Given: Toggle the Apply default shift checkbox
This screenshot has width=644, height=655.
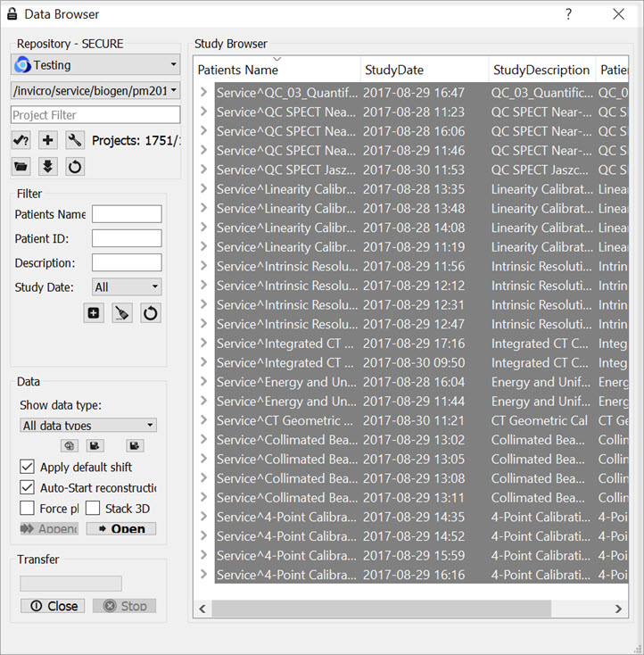Looking at the screenshot, I should click(x=27, y=468).
